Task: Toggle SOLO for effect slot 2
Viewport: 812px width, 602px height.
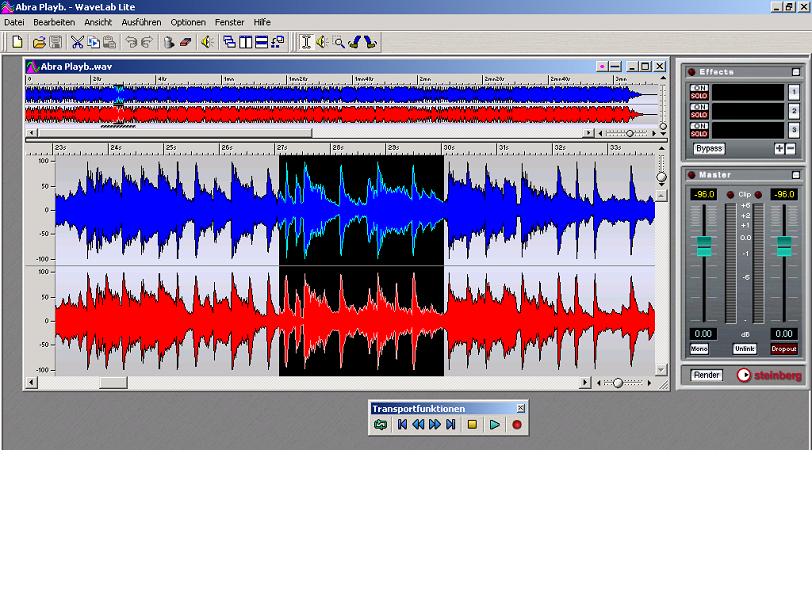Action: (699, 115)
